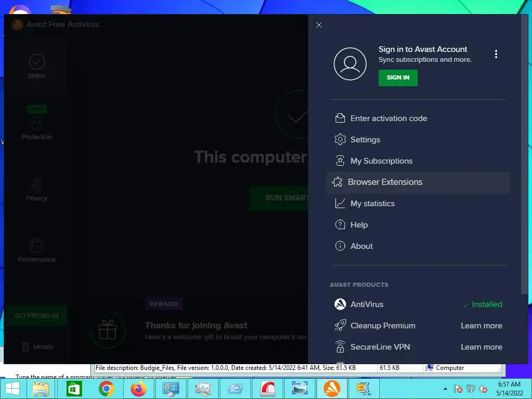Open the About menu item
532x399 pixels.
[418, 246]
